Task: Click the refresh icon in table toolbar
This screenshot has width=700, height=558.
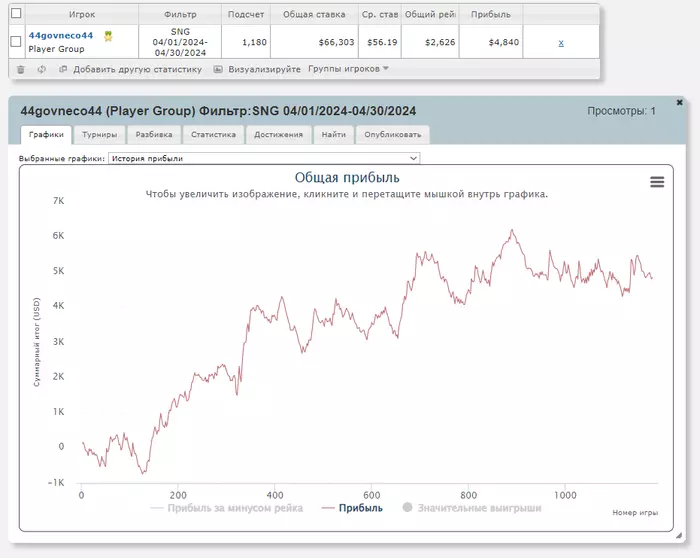Action: point(42,69)
